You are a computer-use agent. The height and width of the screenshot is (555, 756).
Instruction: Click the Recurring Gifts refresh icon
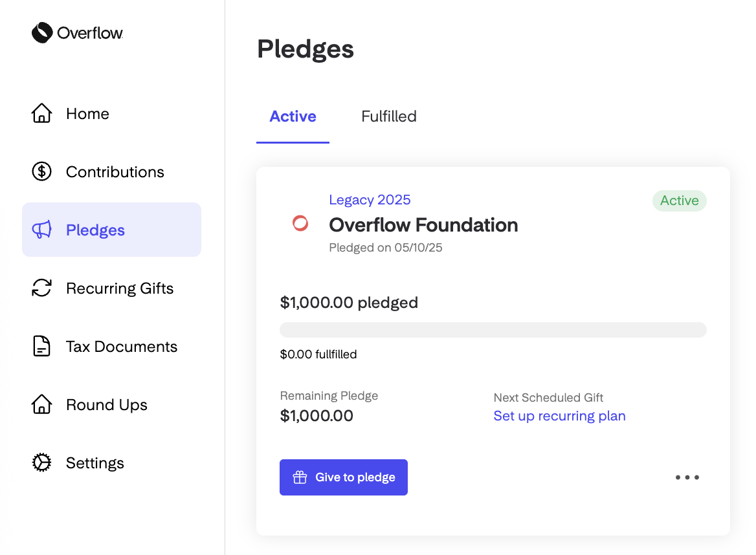41,288
